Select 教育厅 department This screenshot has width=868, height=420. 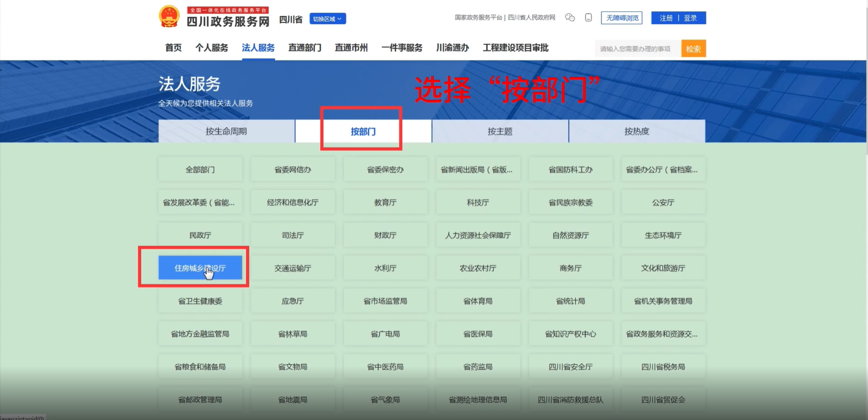point(385,202)
